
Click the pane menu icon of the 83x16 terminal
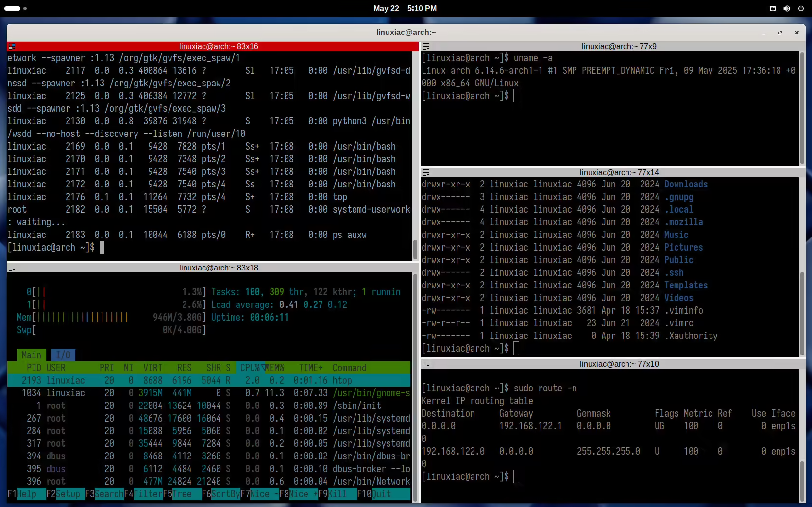(x=12, y=46)
